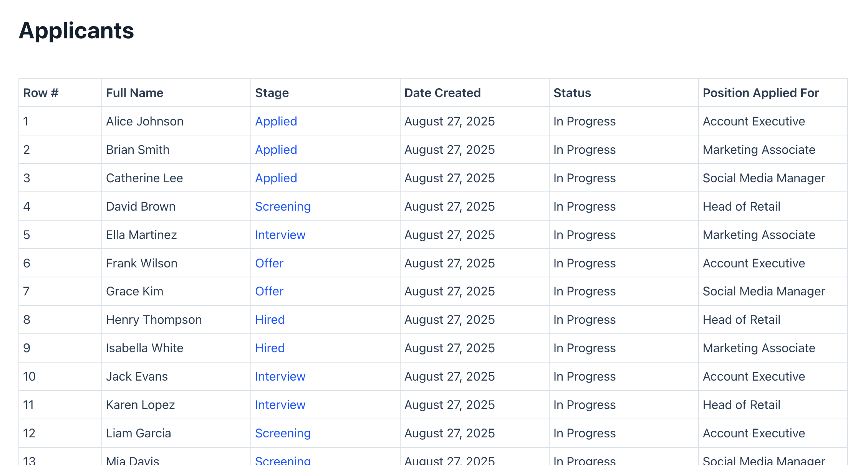
Task: Select the Position Applied For header
Action: coord(761,93)
